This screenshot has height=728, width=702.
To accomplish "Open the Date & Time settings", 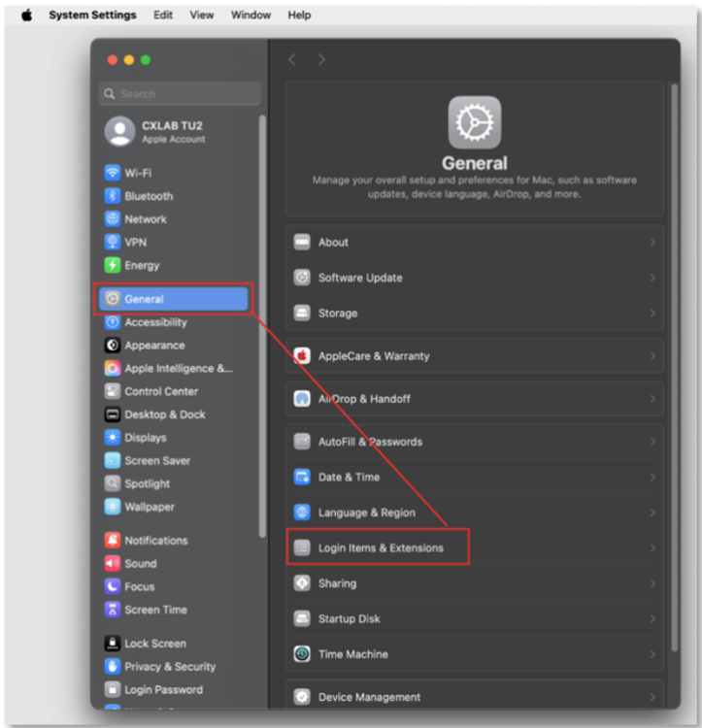I will pos(349,478).
